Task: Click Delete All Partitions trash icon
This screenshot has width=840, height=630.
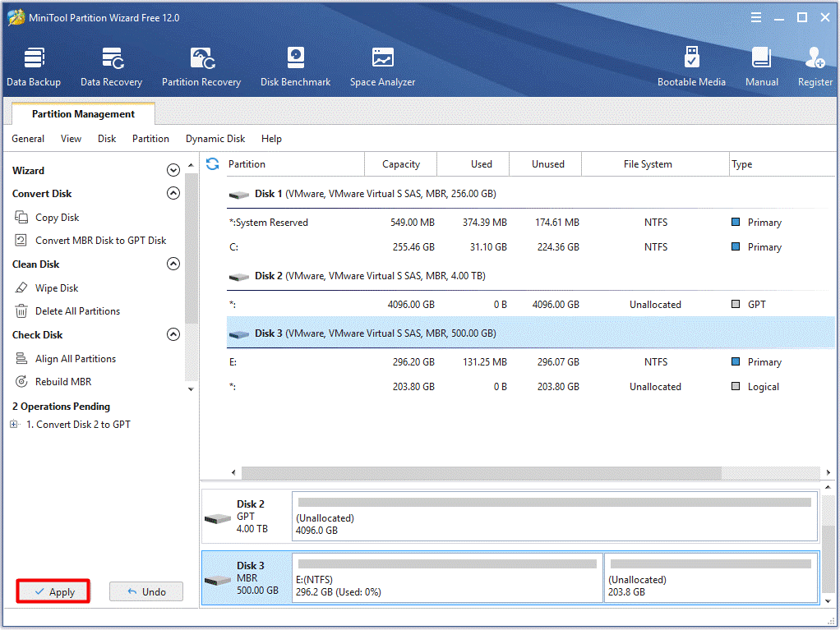Action: pos(21,311)
